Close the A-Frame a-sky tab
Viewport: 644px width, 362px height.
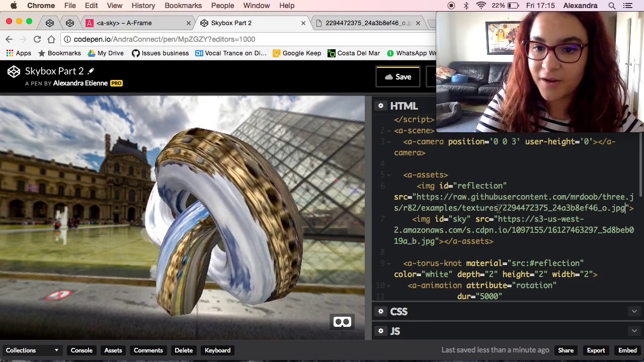coord(189,23)
